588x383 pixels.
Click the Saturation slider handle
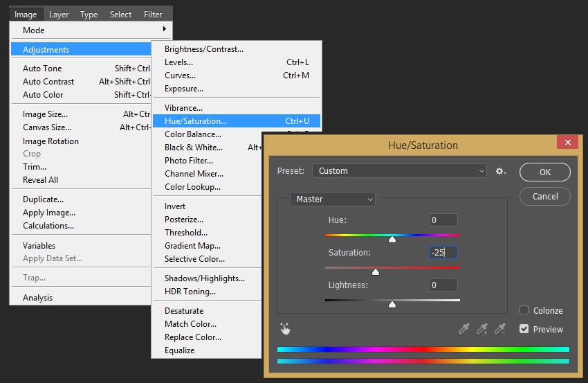[x=376, y=271]
